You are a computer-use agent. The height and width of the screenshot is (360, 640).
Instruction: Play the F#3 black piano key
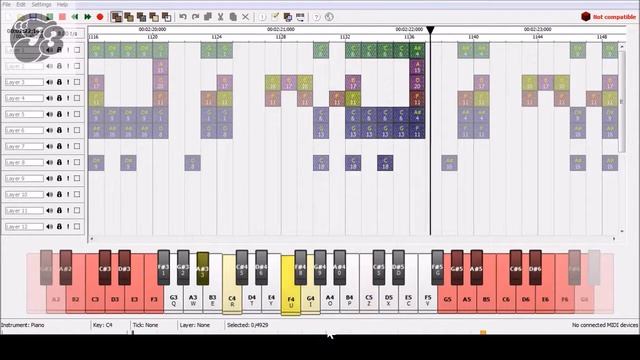click(x=163, y=268)
